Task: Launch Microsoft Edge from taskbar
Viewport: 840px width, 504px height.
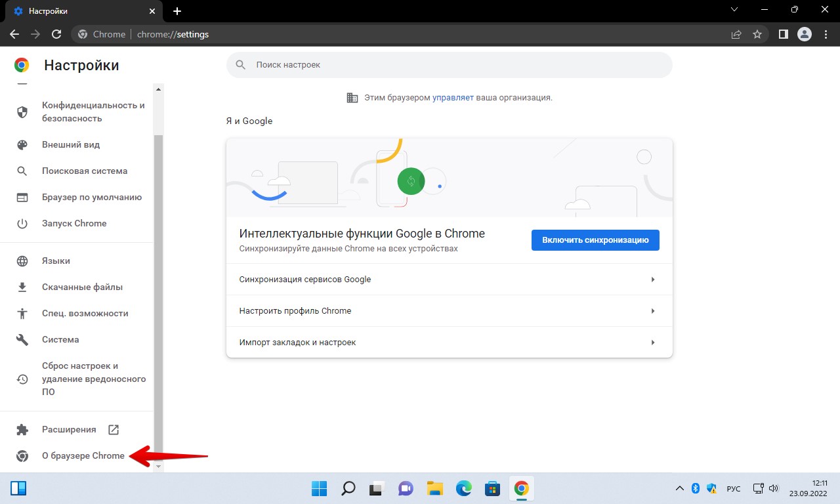Action: [464, 488]
